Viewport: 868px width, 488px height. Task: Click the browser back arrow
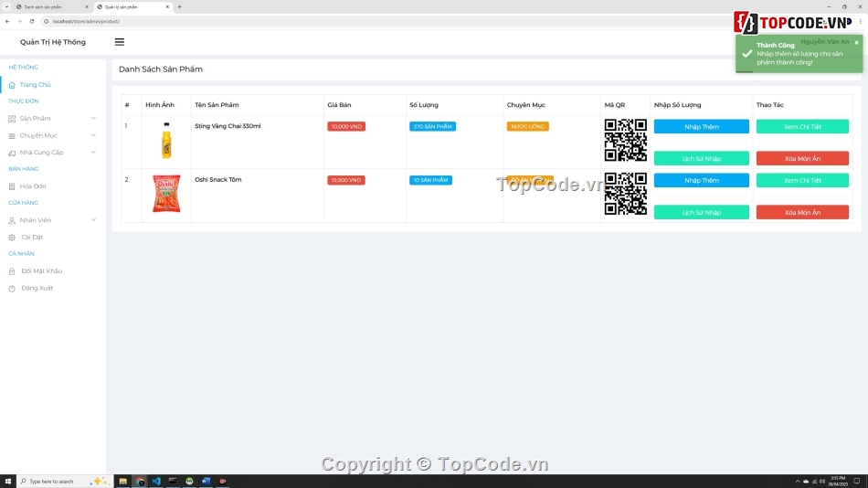coord(7,21)
